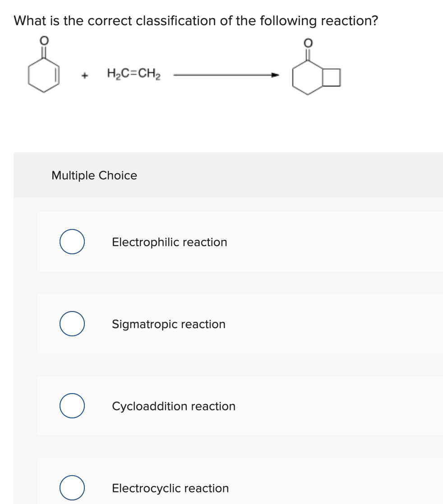Click the plus sign between reactants
Image resolution: width=443 pixels, height=504 pixels.
pos(84,75)
